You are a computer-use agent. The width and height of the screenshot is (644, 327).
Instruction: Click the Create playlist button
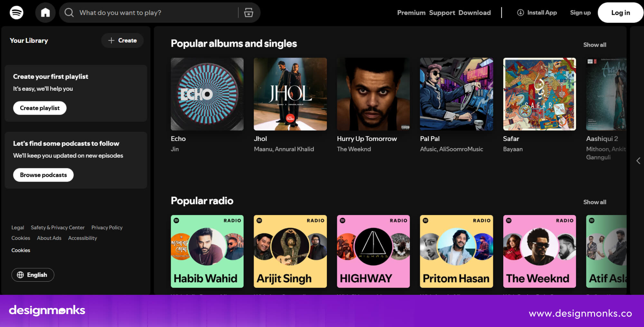pyautogui.click(x=40, y=108)
